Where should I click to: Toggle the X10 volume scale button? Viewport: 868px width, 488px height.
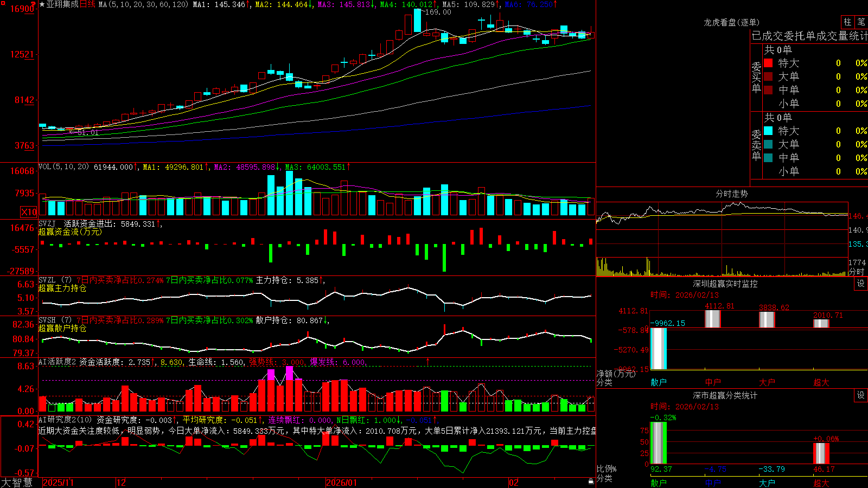pos(29,212)
